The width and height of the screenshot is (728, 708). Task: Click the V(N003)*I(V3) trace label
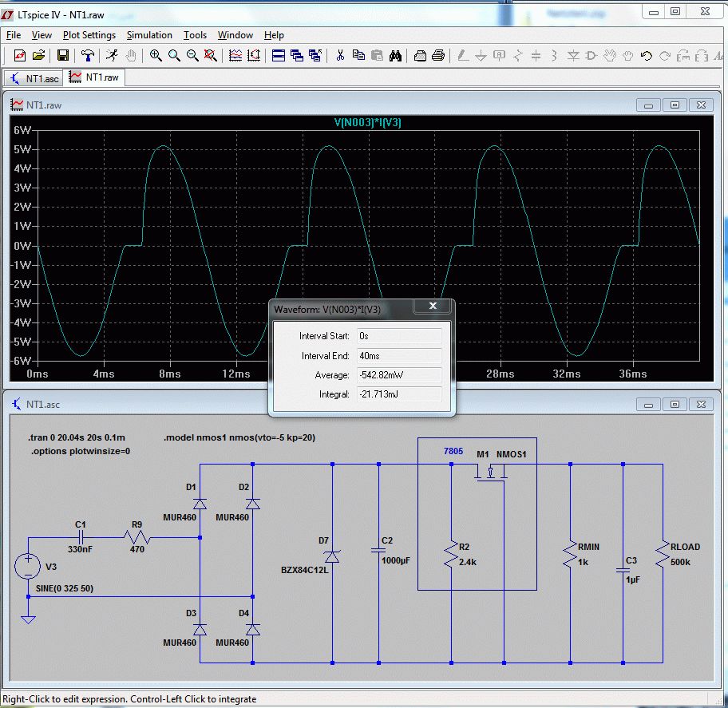[367, 122]
